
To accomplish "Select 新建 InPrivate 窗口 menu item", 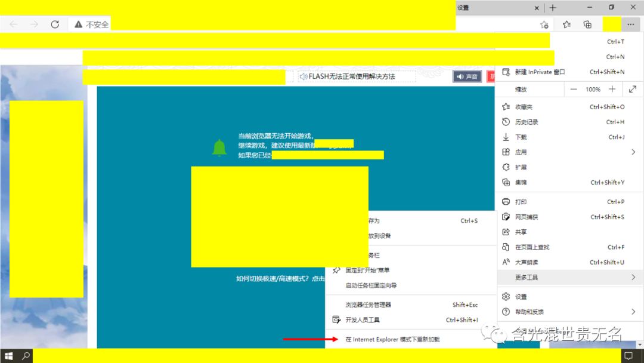I will tap(540, 72).
